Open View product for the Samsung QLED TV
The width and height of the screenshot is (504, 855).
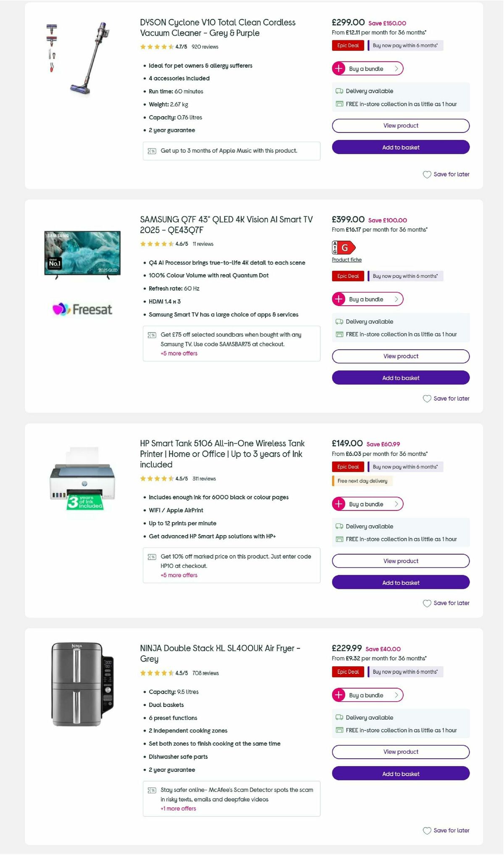tap(400, 356)
